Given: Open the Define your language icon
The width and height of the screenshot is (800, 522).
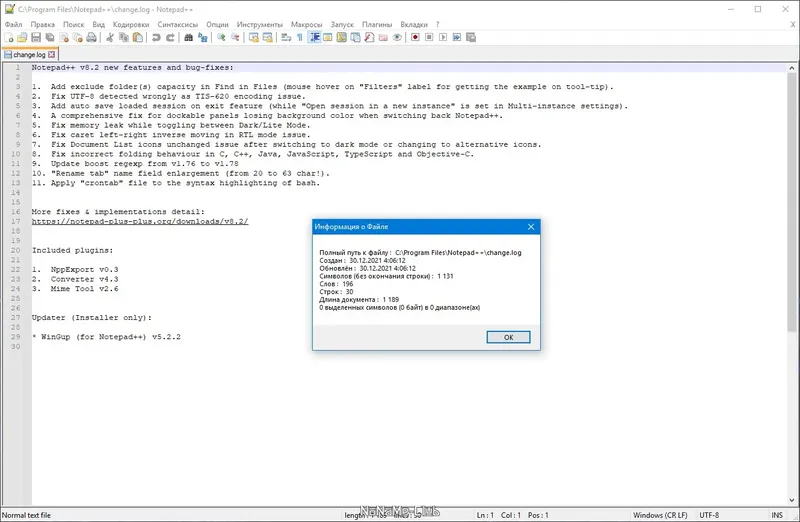Looking at the screenshot, I should pyautogui.click(x=328, y=37).
